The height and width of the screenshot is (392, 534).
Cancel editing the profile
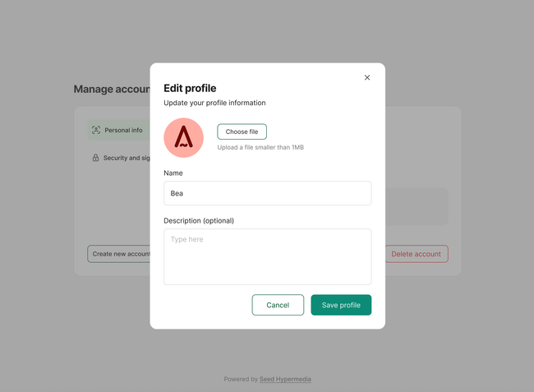pyautogui.click(x=278, y=305)
